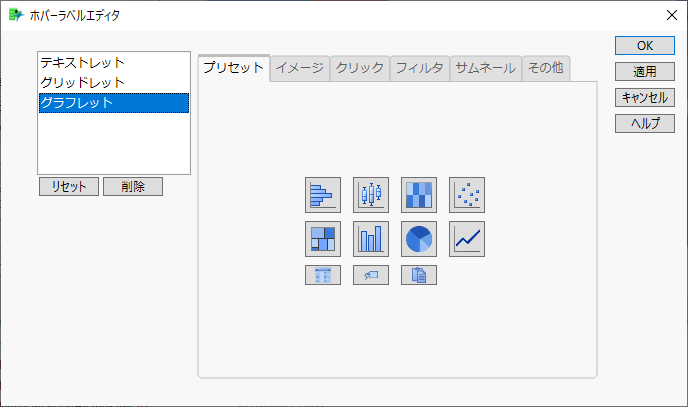Open the クリック tab

click(360, 68)
